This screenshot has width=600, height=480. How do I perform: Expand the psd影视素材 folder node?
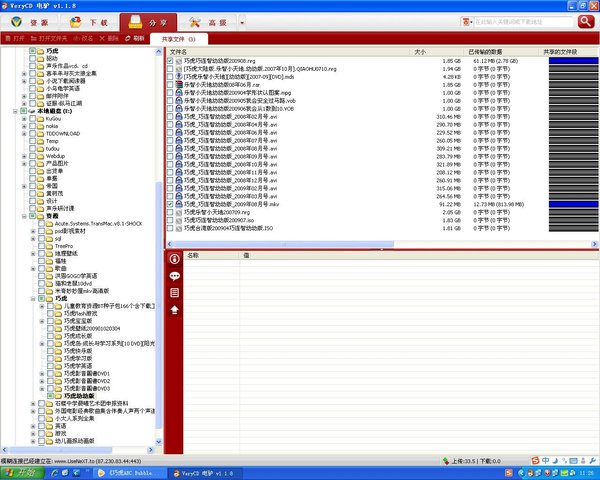tap(33, 231)
